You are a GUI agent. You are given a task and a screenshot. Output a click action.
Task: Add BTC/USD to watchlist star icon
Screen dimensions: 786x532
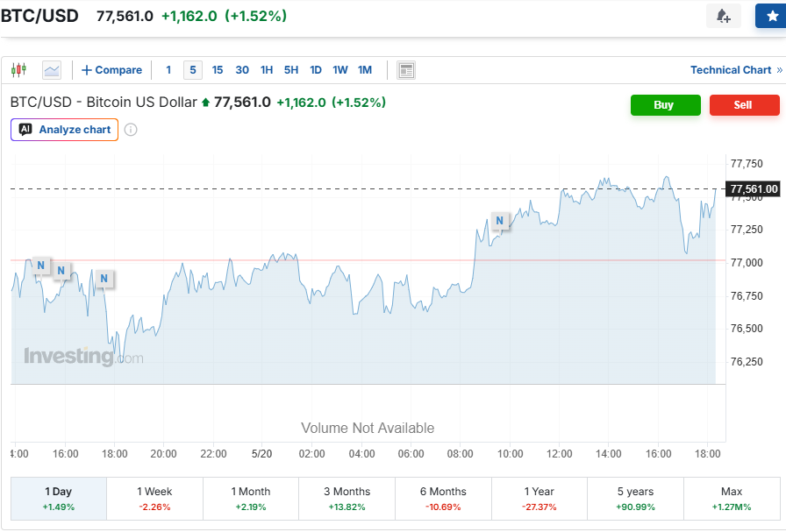point(772,16)
